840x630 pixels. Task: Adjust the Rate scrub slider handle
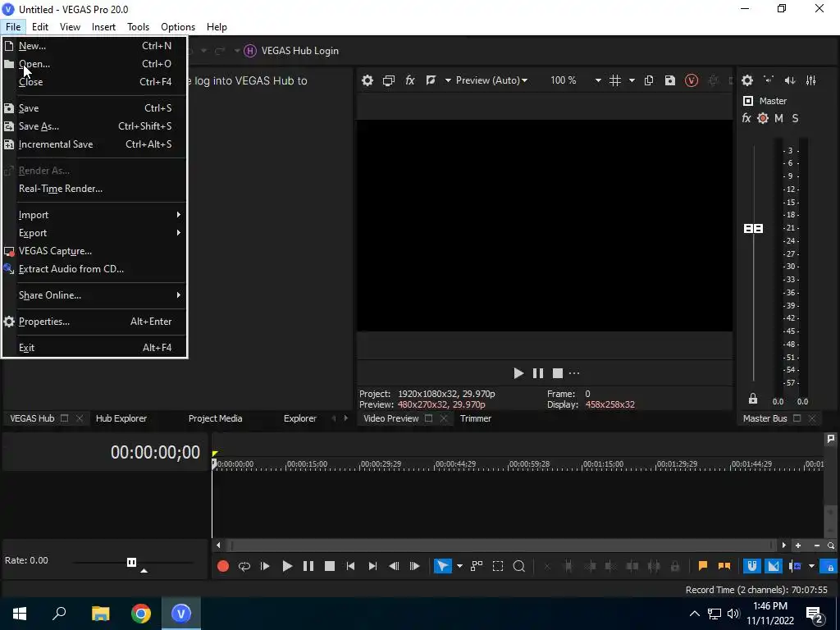pos(132,562)
